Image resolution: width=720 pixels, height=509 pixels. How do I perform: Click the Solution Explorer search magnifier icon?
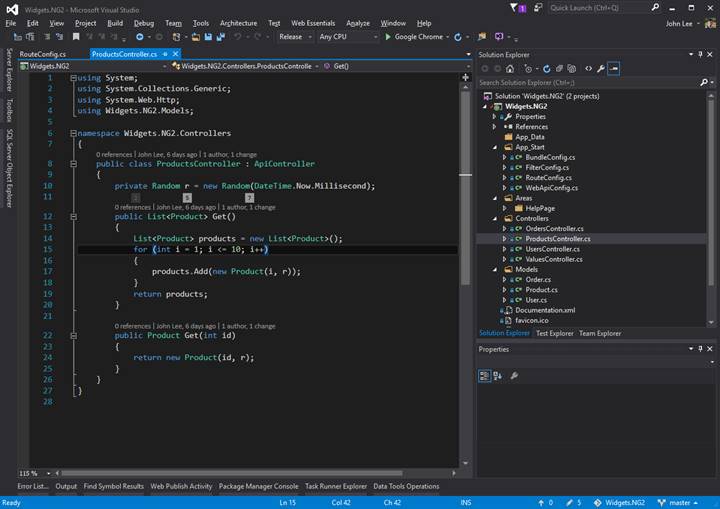coord(704,83)
